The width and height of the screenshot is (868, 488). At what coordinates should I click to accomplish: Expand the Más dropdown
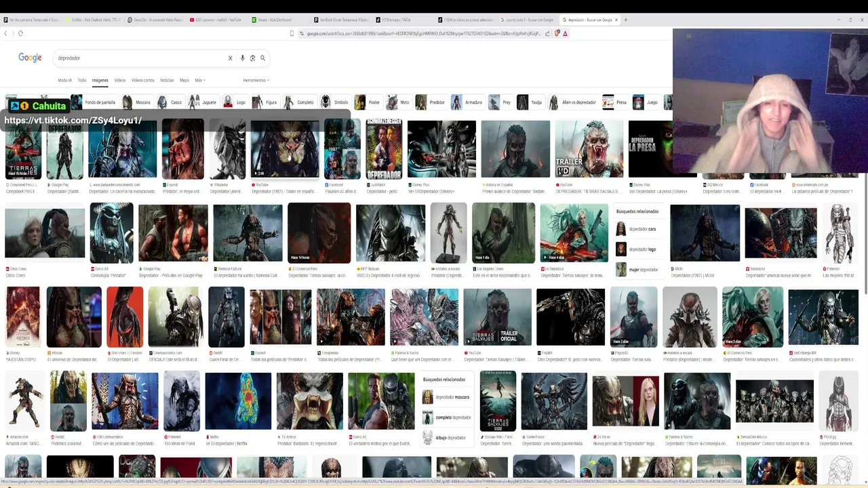pyautogui.click(x=199, y=80)
